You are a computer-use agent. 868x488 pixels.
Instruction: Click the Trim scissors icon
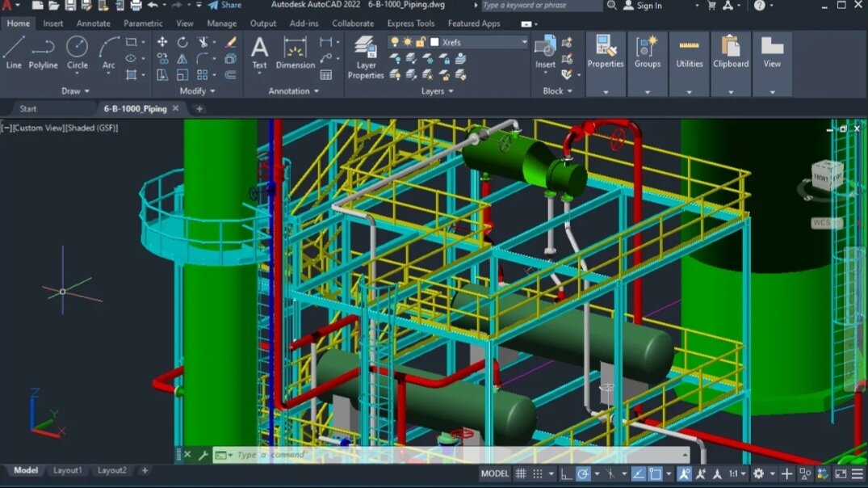click(203, 42)
